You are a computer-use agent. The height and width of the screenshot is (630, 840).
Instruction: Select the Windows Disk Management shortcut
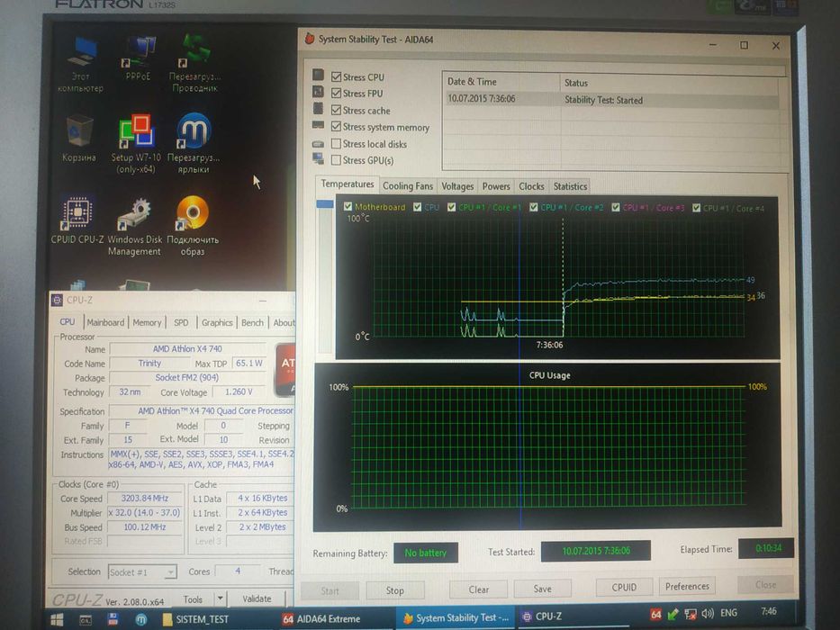(135, 226)
